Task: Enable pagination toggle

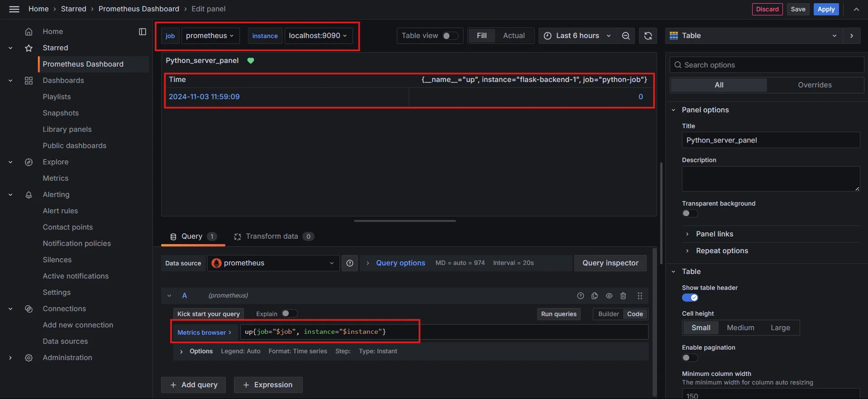Action: click(x=690, y=358)
